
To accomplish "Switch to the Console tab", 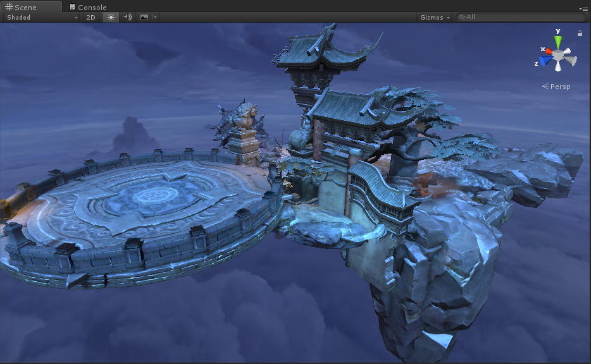I will 88,7.
